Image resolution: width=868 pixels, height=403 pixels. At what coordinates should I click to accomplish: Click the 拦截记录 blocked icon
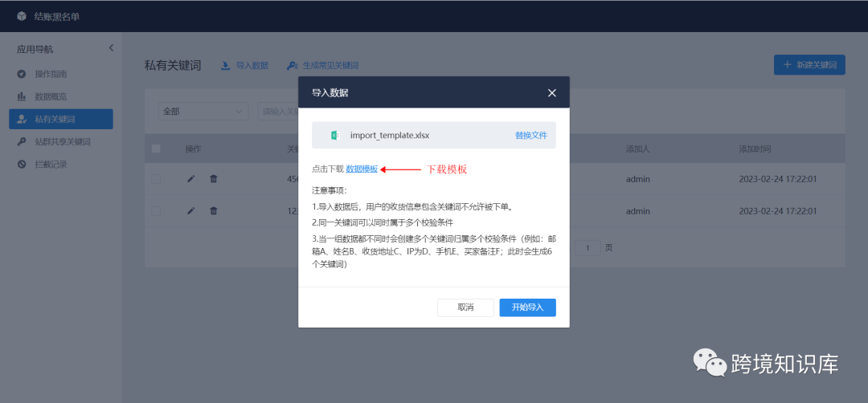tap(22, 165)
